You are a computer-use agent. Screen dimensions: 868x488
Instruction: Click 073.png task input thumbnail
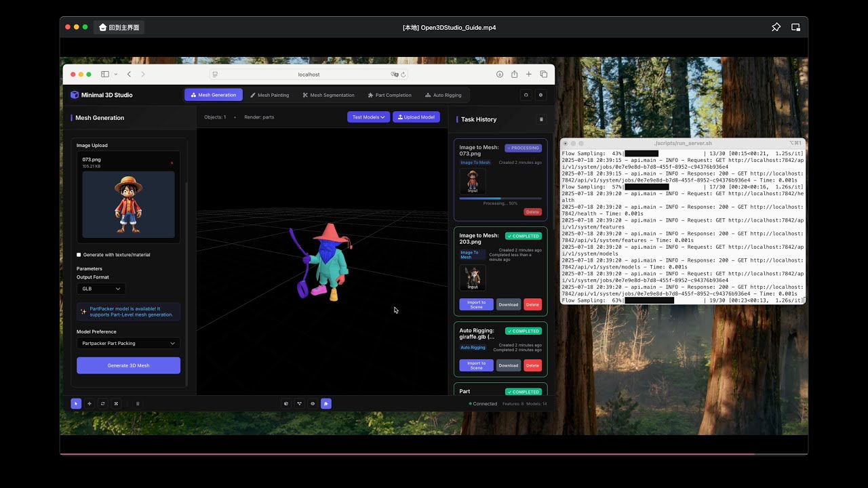click(x=473, y=182)
